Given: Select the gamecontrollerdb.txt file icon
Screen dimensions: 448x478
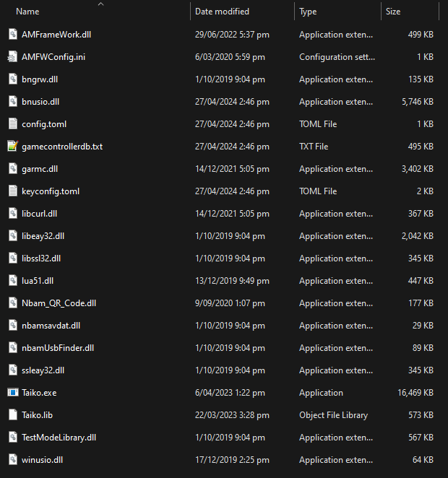Looking at the screenshot, I should coord(12,147).
